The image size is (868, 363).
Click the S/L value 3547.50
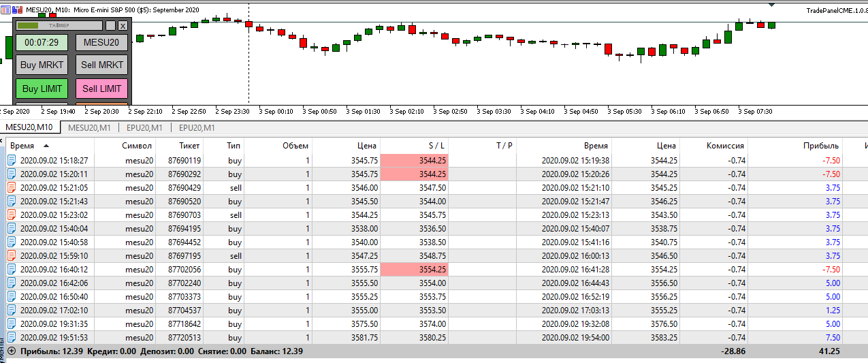pos(433,187)
